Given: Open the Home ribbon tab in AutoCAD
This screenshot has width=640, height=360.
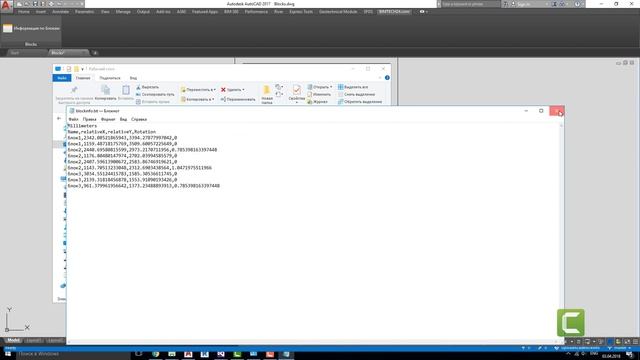Looking at the screenshot, I should tap(24, 12).
